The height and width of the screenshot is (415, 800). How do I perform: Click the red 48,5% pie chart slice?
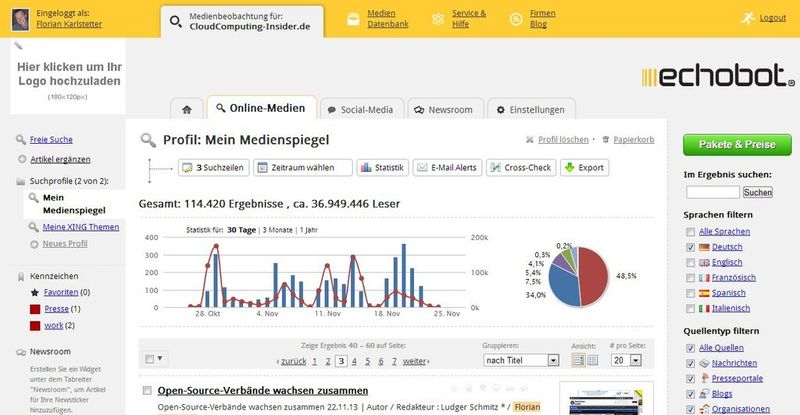tap(595, 276)
